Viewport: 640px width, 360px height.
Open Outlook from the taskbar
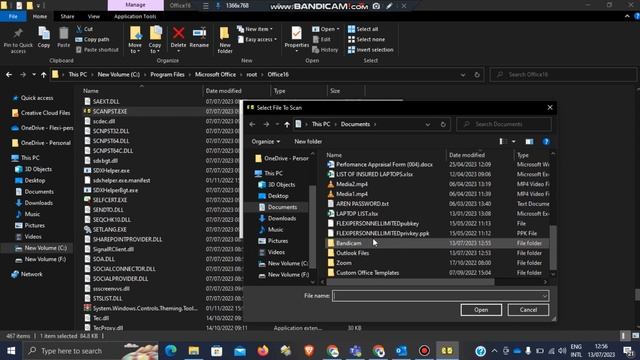point(401,351)
